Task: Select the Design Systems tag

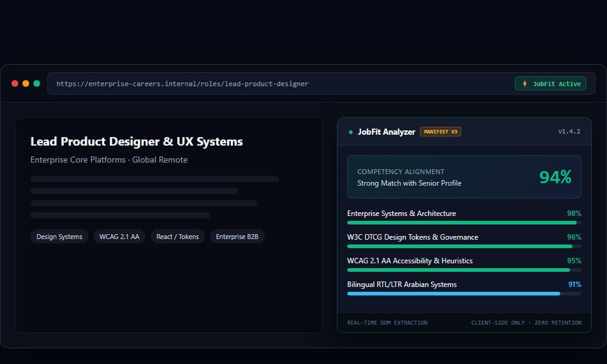Action: click(x=59, y=237)
